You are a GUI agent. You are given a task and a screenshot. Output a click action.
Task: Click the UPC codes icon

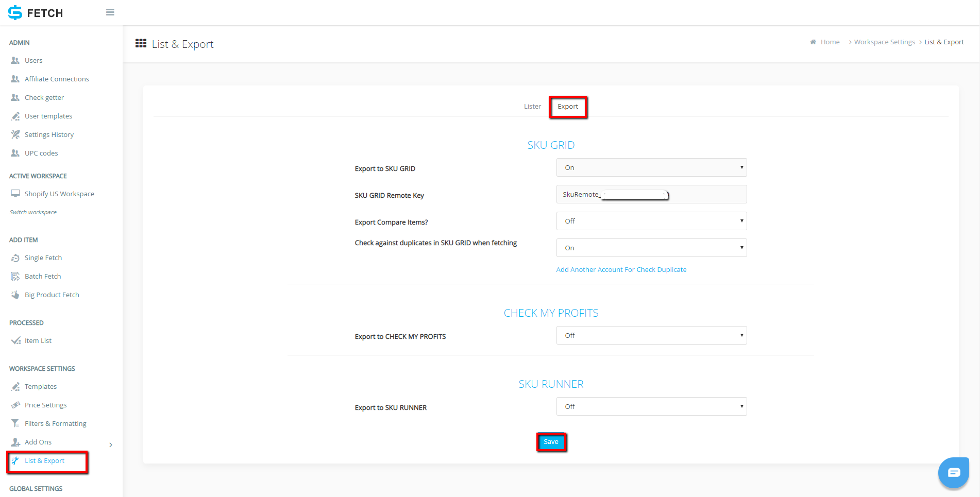point(15,153)
